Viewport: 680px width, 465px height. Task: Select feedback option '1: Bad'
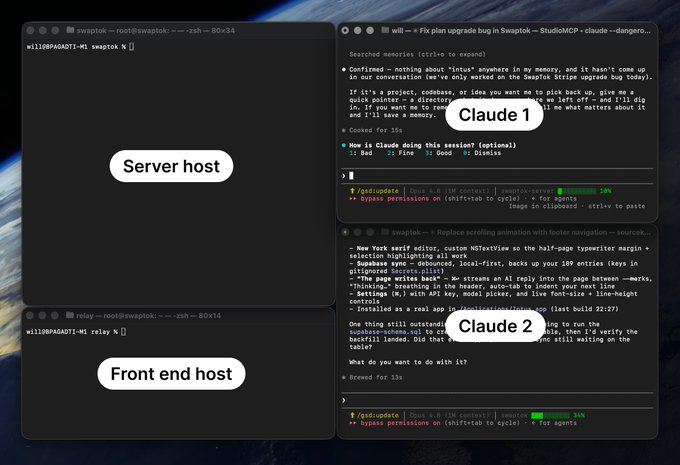(x=361, y=153)
